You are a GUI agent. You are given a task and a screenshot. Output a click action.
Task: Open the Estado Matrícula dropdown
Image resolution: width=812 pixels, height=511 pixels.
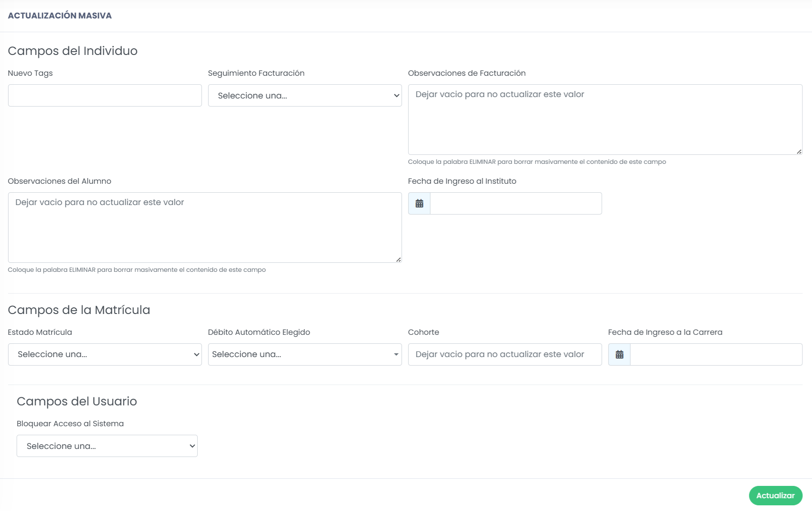[x=105, y=355]
